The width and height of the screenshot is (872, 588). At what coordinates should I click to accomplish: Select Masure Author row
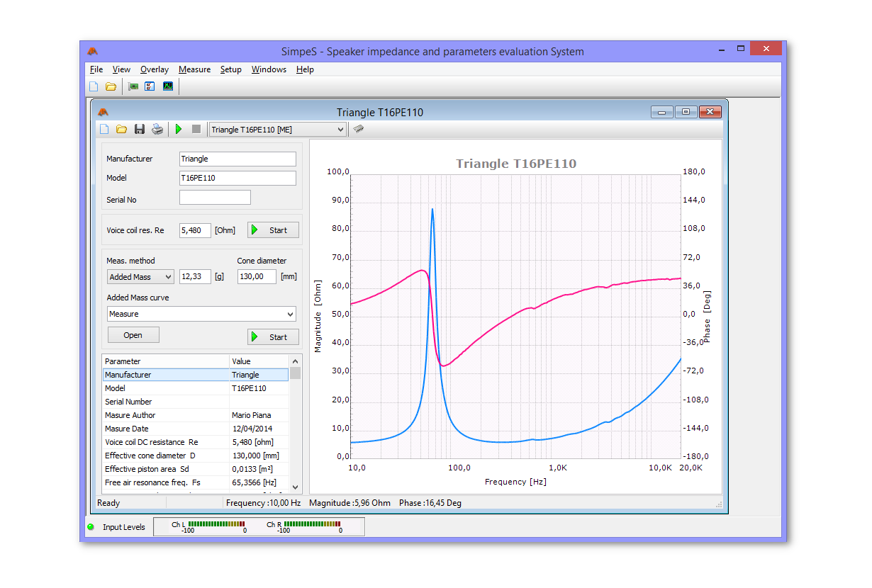196,415
